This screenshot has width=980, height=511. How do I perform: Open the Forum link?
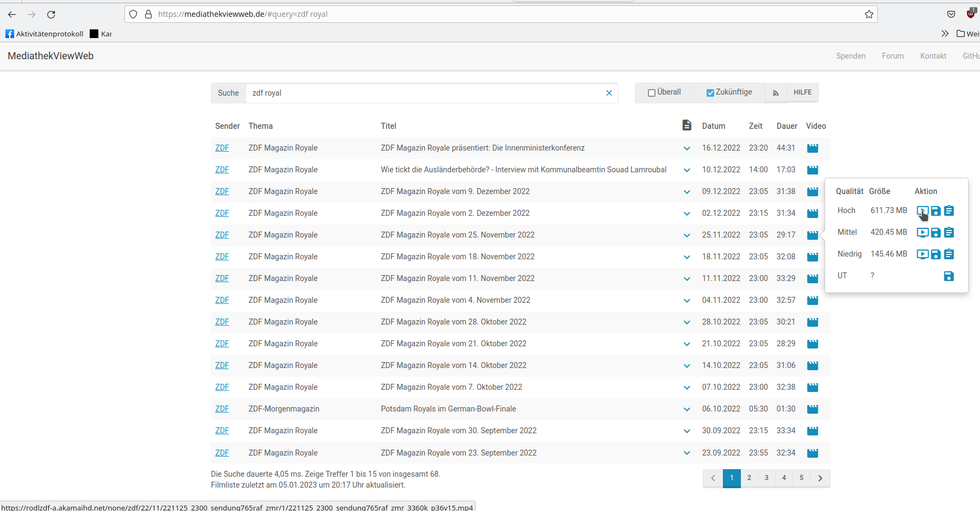(892, 56)
